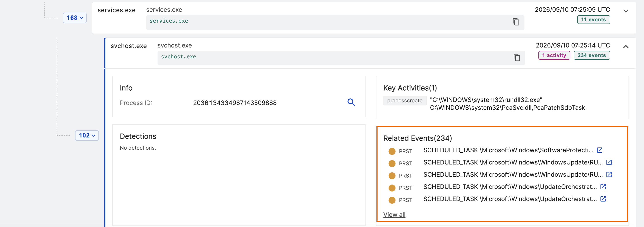Click the services.exe process name heading
Viewport: 644px width, 227px height.
click(116, 10)
